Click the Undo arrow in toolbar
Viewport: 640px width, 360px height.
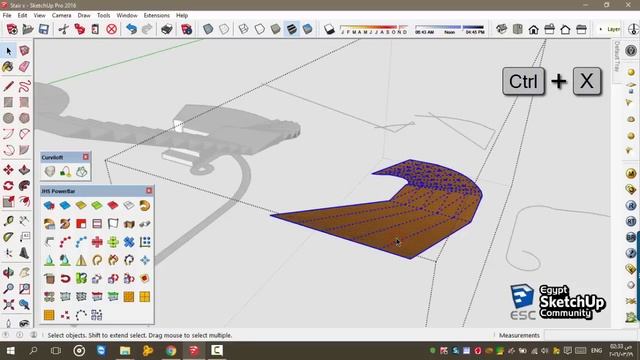point(131,29)
